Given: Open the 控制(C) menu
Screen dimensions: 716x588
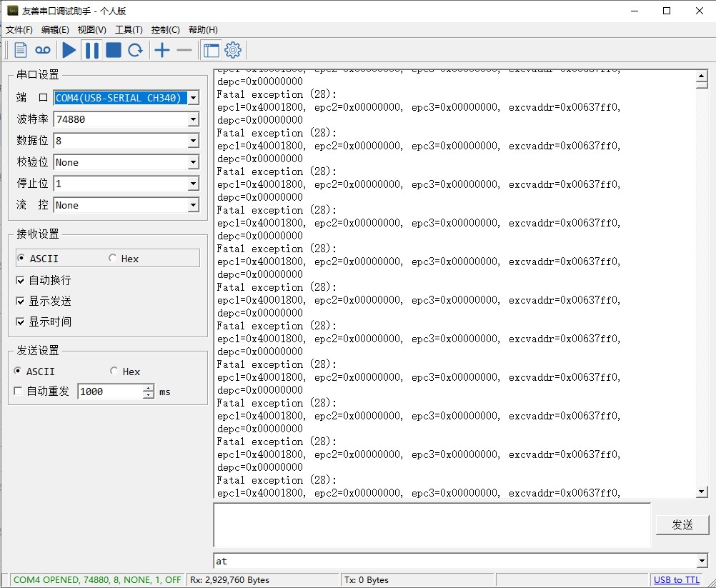Looking at the screenshot, I should pos(165,30).
